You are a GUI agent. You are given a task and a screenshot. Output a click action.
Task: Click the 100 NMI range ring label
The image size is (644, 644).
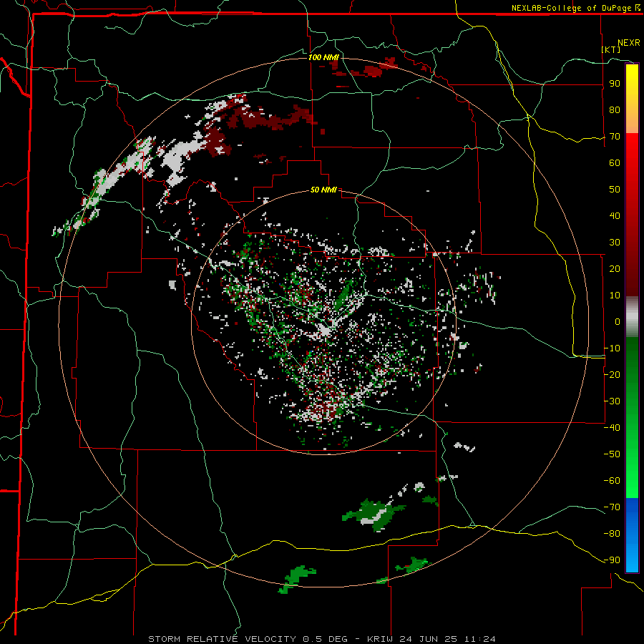coord(323,57)
